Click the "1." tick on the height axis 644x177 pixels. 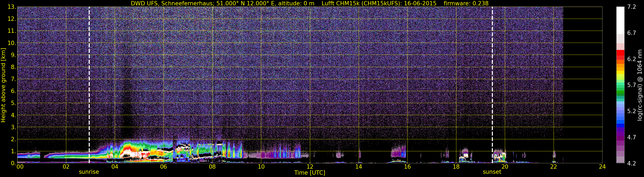pyautogui.click(x=13, y=151)
